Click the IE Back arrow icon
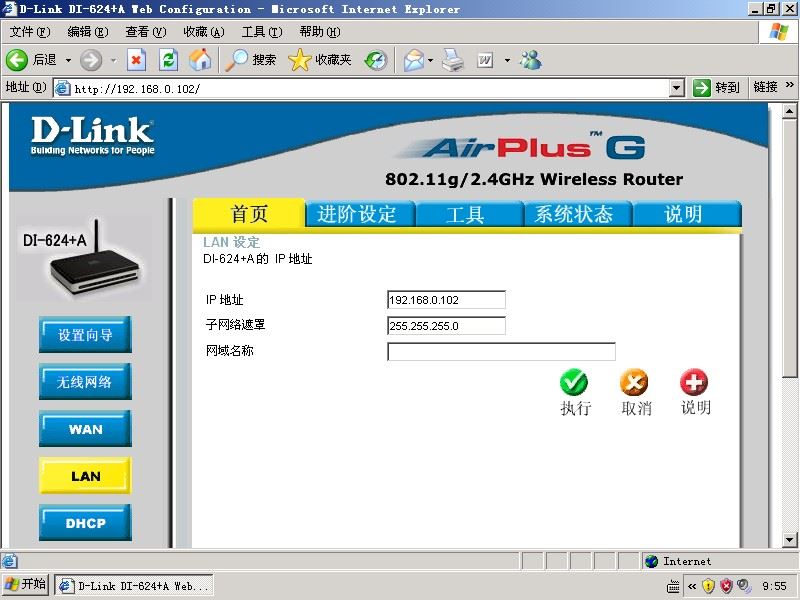800x600 pixels. (x=16, y=60)
